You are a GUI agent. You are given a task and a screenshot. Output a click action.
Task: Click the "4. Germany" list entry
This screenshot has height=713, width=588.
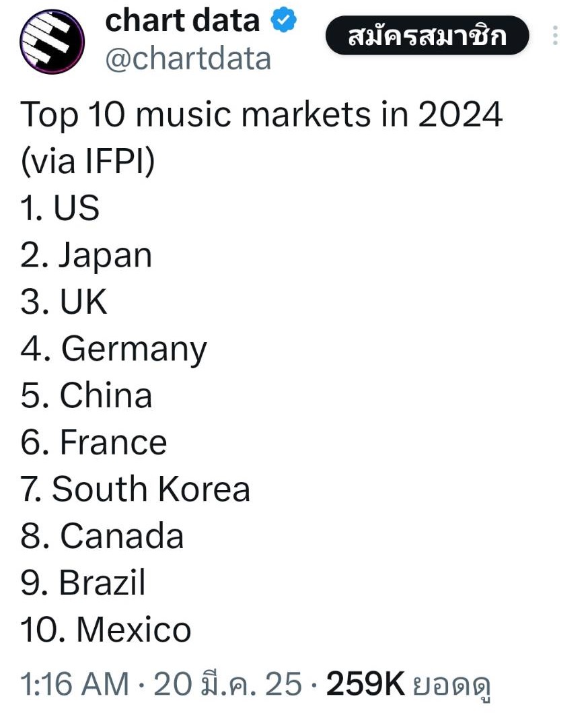[x=114, y=349]
